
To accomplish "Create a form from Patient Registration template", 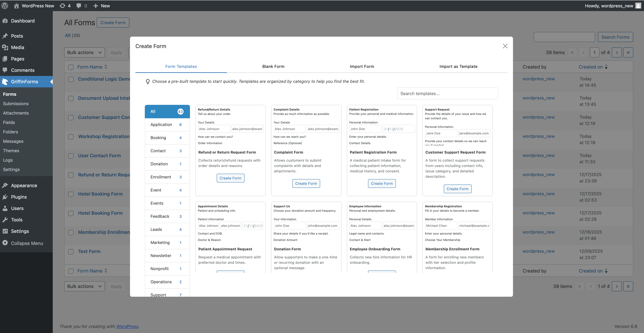I will (382, 183).
